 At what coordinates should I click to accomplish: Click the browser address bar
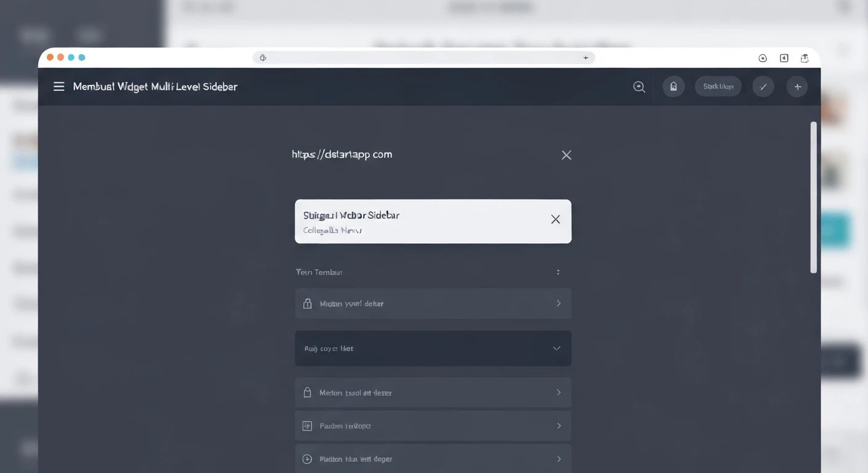[424, 57]
